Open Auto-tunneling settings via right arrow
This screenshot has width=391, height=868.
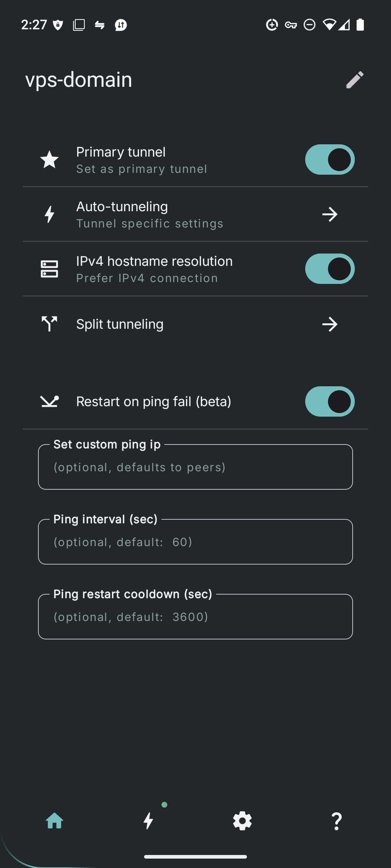pyautogui.click(x=329, y=214)
